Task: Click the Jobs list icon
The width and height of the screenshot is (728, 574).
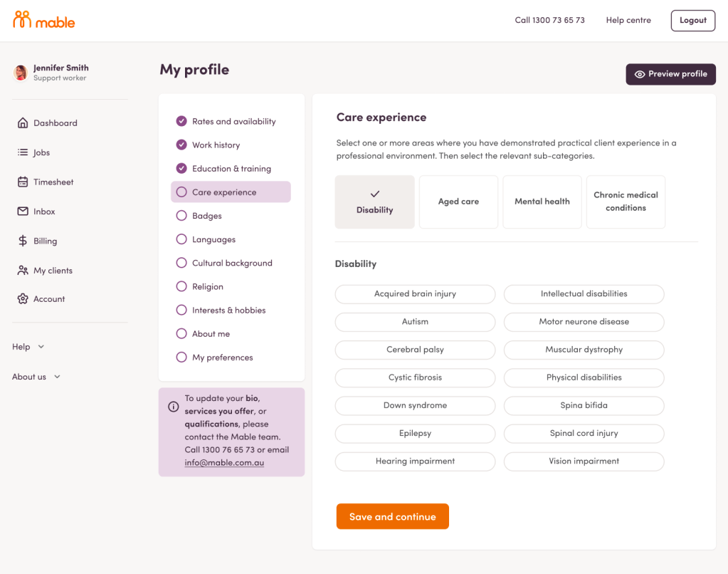Action: pyautogui.click(x=23, y=152)
